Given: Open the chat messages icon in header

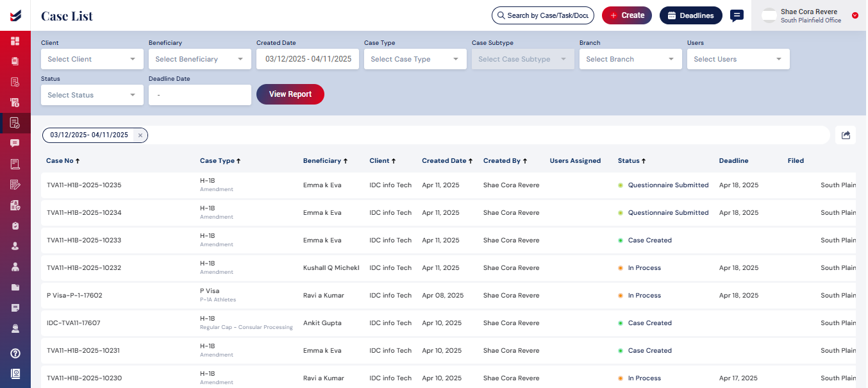Looking at the screenshot, I should click(x=737, y=15).
